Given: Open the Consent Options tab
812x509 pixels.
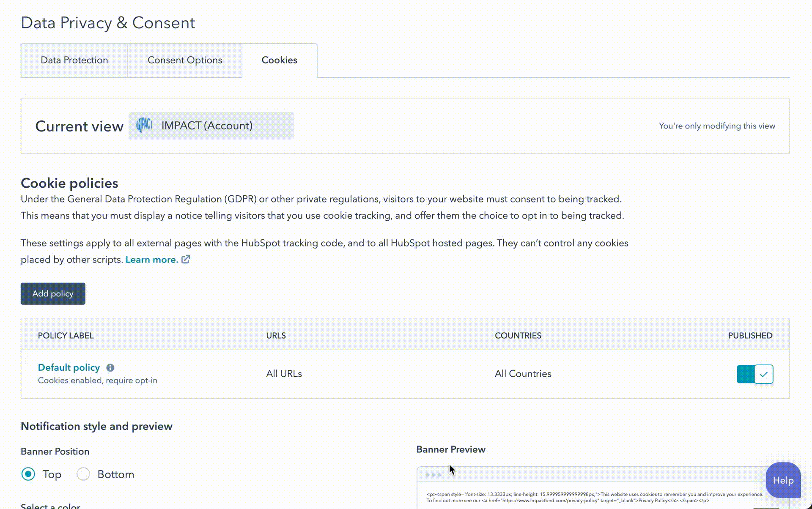Looking at the screenshot, I should [184, 60].
